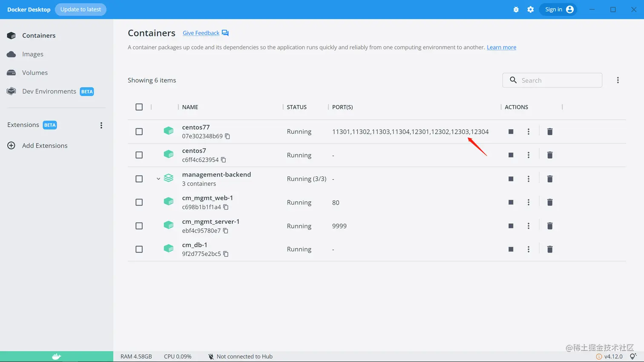The width and height of the screenshot is (644, 362).
Task: Open the tips lightbulb icon in status bar
Action: pos(633,356)
